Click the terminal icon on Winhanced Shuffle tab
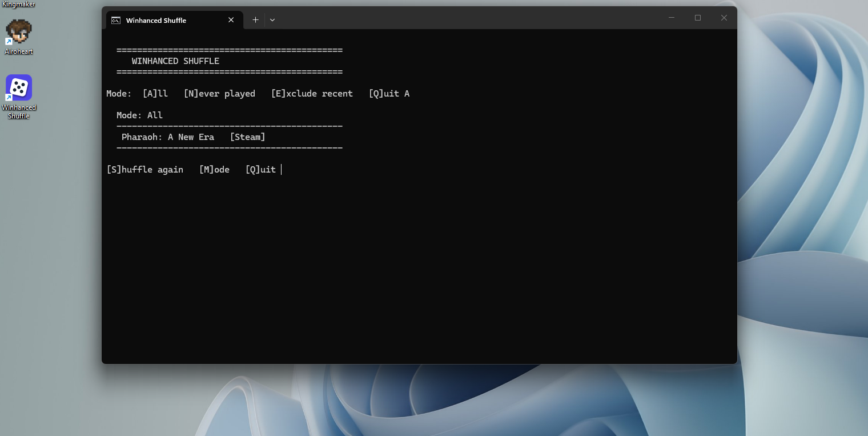 [x=116, y=20]
